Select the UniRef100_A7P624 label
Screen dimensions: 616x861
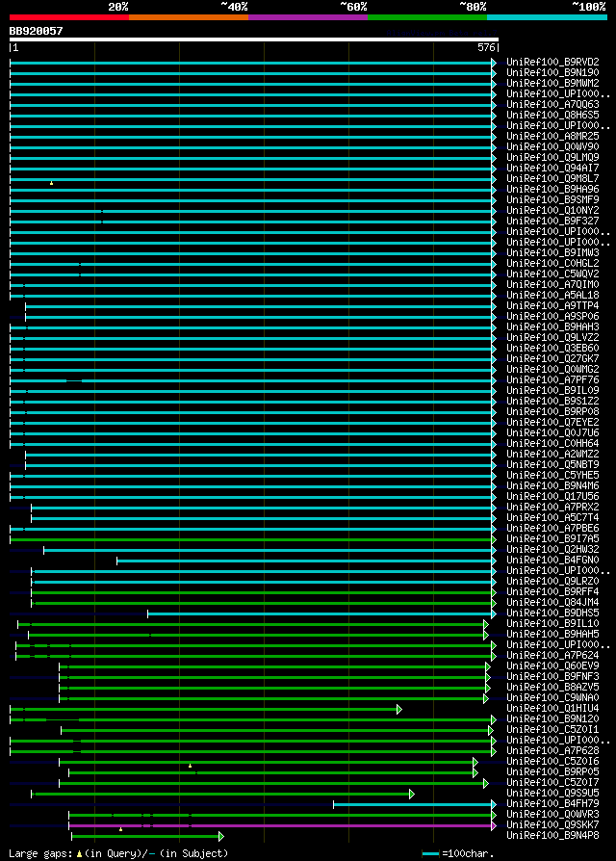click(552, 656)
